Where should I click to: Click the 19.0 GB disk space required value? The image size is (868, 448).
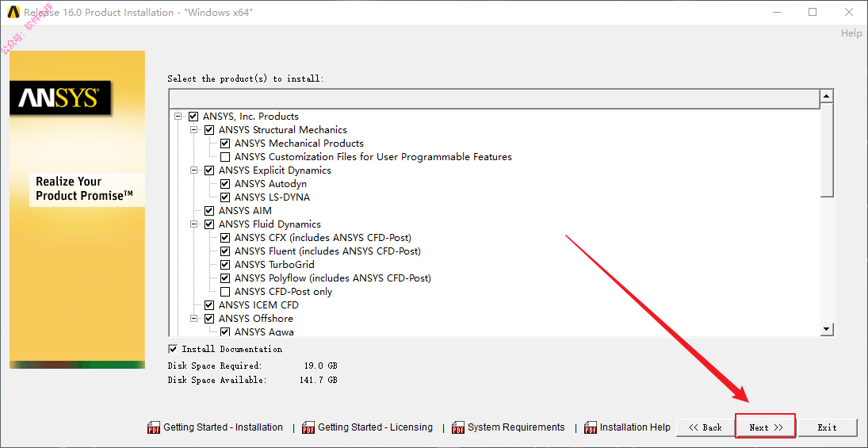319,366
